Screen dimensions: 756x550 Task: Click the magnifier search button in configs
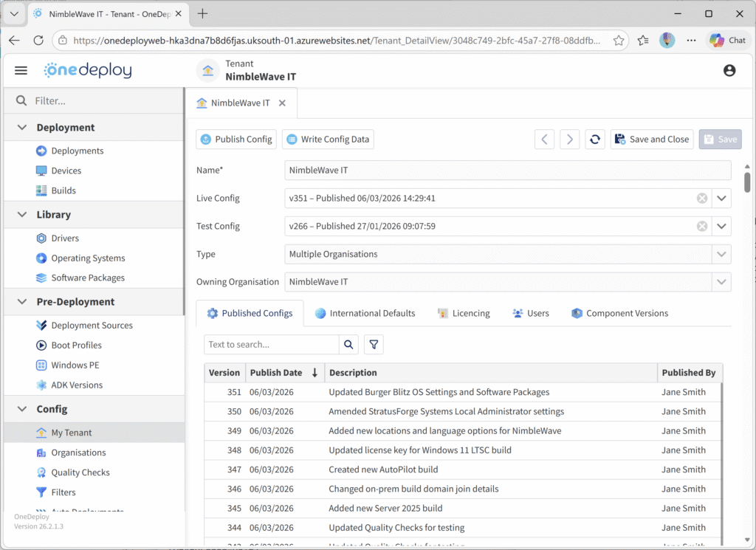tap(348, 345)
